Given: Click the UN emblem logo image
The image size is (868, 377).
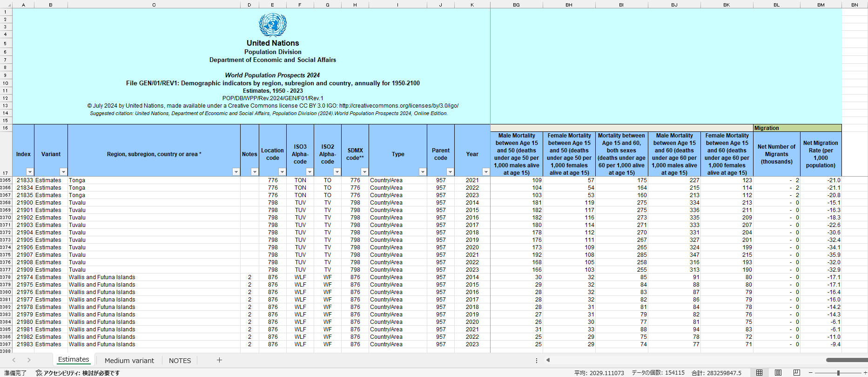Looking at the screenshot, I should [273, 25].
